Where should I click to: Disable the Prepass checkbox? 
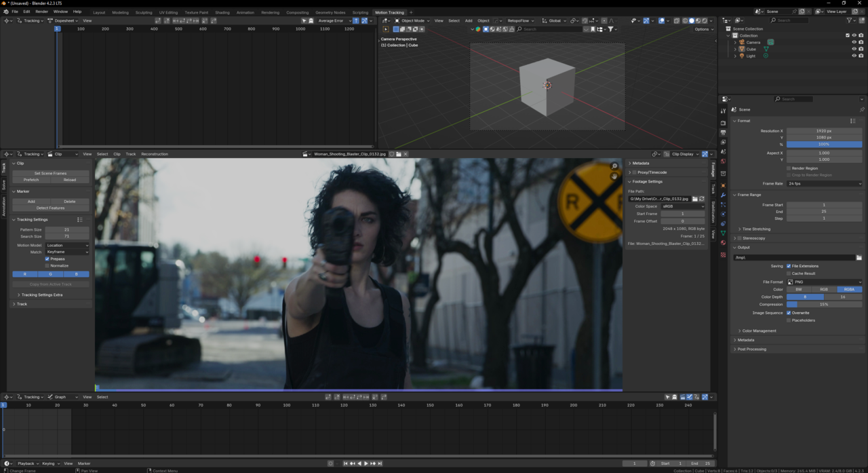click(x=47, y=259)
